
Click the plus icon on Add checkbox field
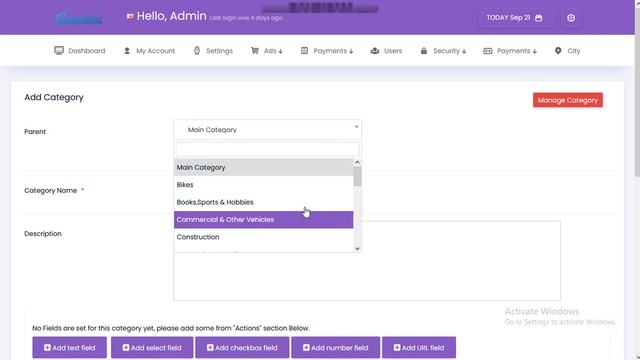pos(210,348)
